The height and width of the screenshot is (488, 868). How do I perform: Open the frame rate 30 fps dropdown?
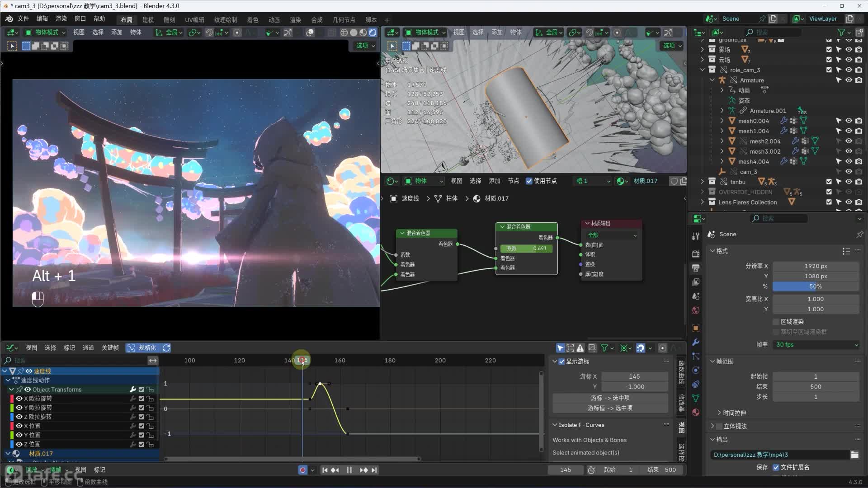[816, 345]
